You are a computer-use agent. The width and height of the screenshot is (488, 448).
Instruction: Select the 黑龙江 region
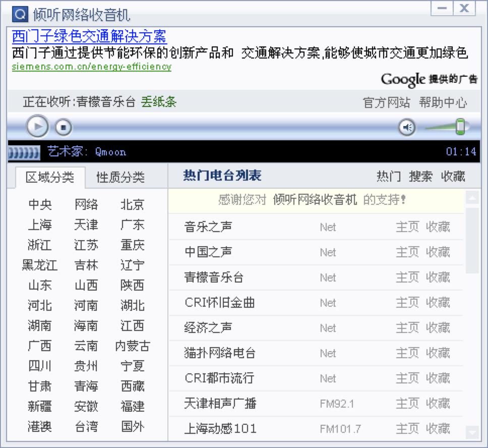[x=40, y=265]
